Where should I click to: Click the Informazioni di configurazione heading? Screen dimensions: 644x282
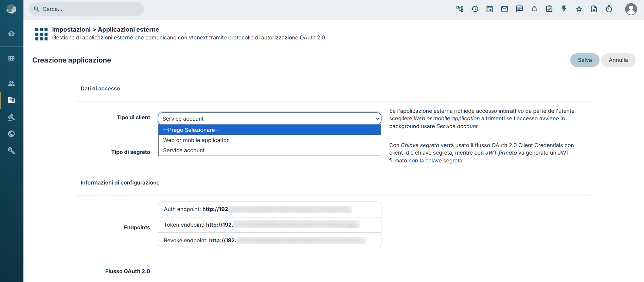[120, 183]
